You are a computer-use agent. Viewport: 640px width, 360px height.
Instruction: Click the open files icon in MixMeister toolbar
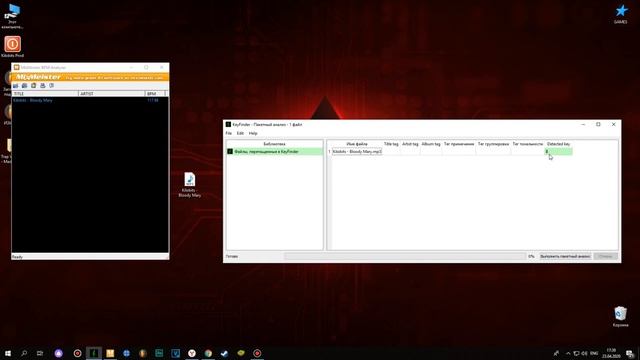(16, 86)
